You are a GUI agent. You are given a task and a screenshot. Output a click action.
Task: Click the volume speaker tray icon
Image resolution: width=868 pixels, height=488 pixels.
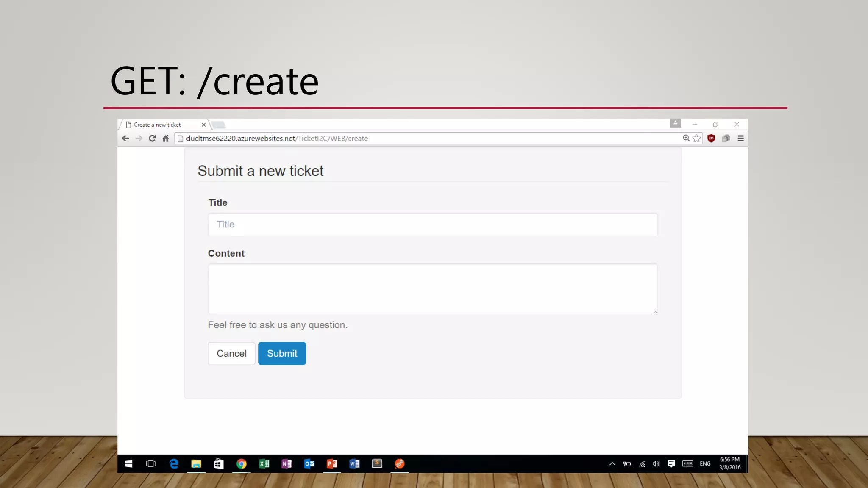click(656, 464)
